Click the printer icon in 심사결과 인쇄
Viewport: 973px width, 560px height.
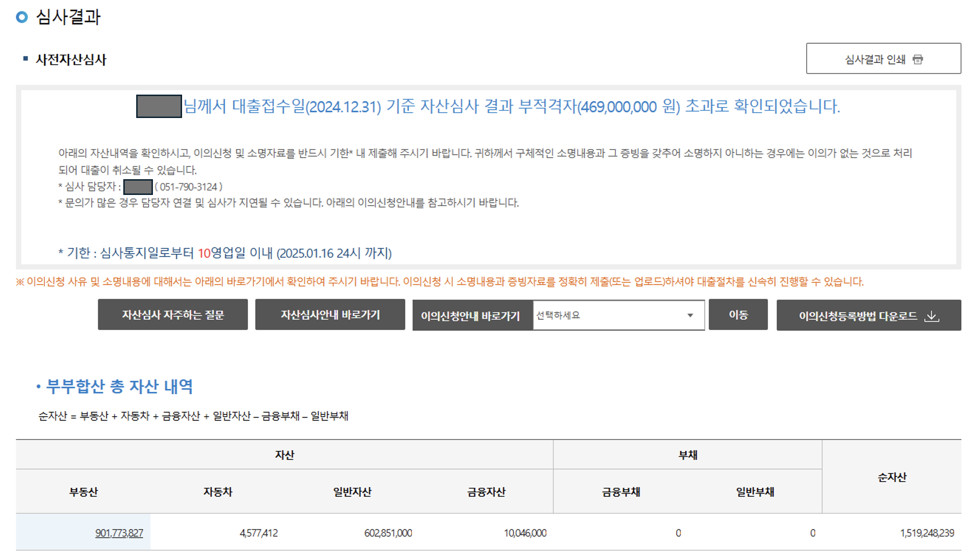(918, 59)
